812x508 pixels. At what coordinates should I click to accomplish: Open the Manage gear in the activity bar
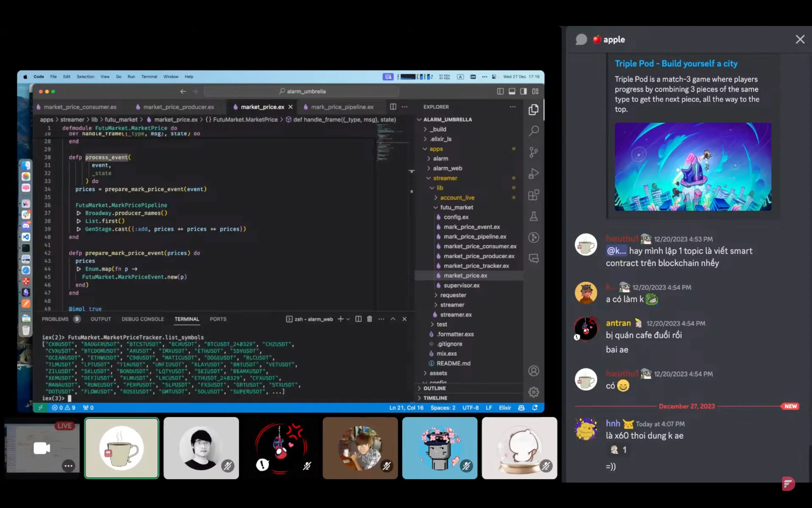(x=533, y=392)
